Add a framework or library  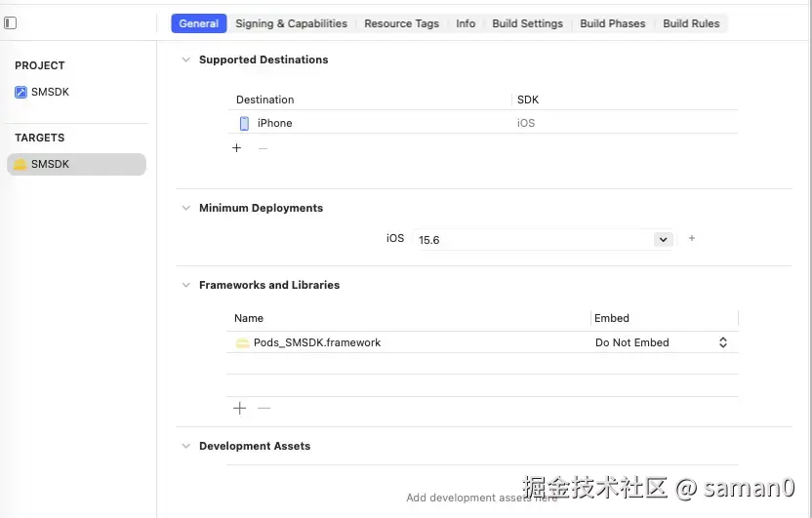pyautogui.click(x=239, y=409)
